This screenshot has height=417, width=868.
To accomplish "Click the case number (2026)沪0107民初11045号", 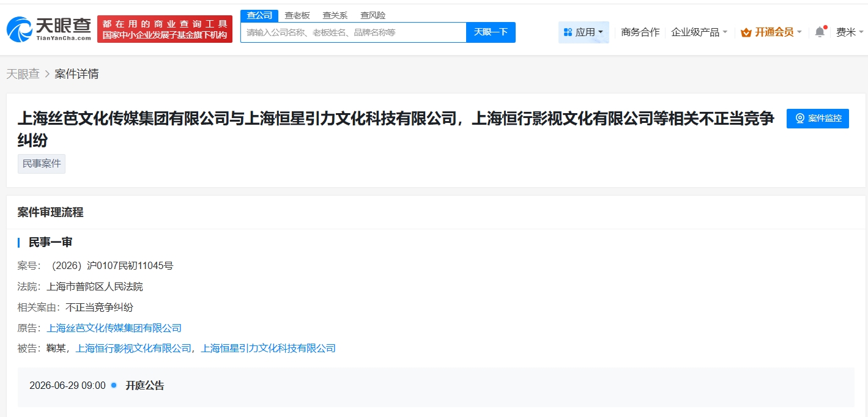I will click(111, 266).
